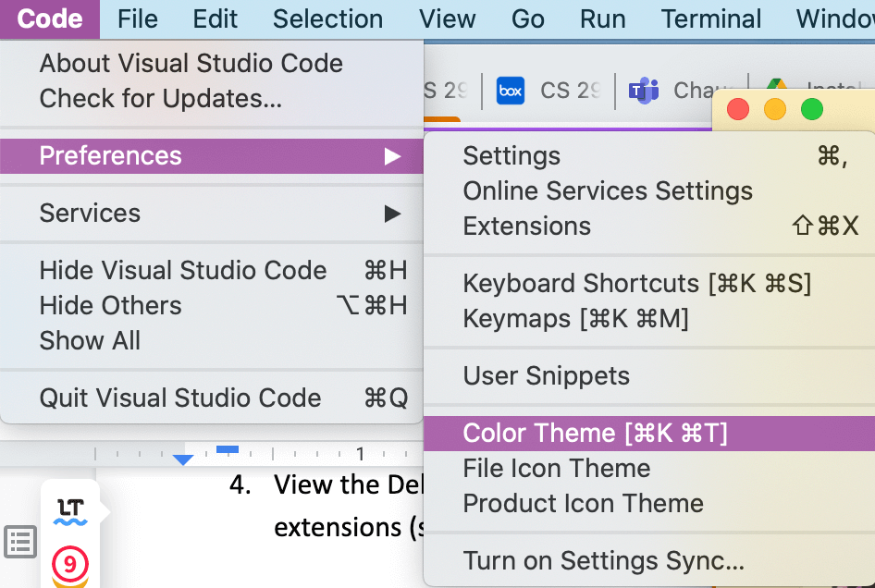Show the document outline icon
Image resolution: width=875 pixels, height=588 pixels.
click(22, 544)
